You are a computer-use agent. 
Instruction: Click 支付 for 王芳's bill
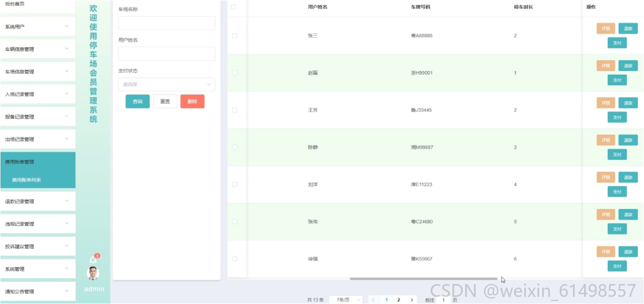[617, 118]
